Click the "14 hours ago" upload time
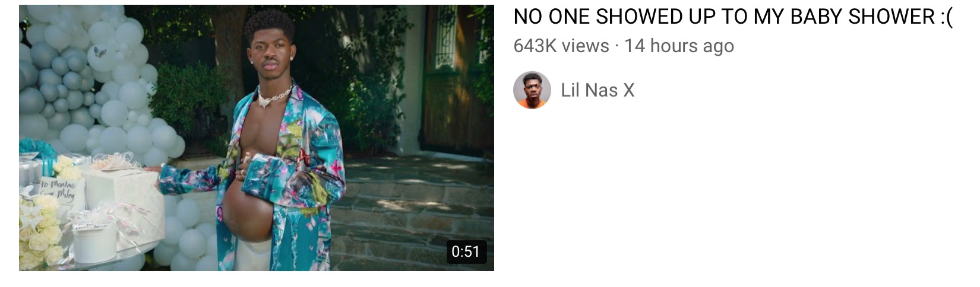Image resolution: width=980 pixels, height=287 pixels. pos(679,46)
